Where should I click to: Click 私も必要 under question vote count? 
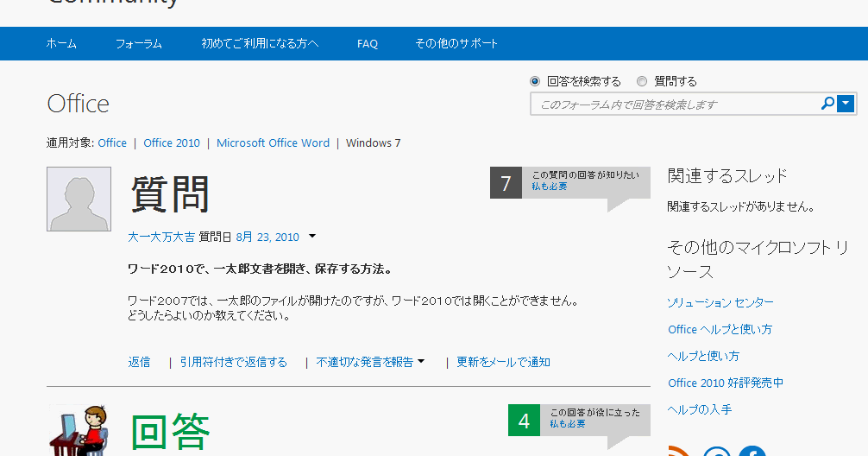pyautogui.click(x=549, y=187)
